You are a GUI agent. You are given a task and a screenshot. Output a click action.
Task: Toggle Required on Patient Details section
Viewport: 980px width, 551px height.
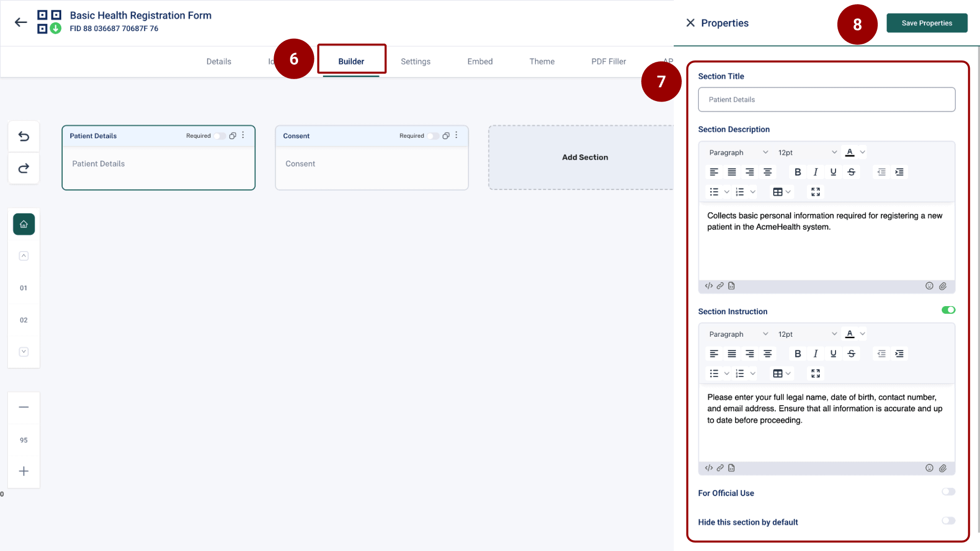pos(219,136)
